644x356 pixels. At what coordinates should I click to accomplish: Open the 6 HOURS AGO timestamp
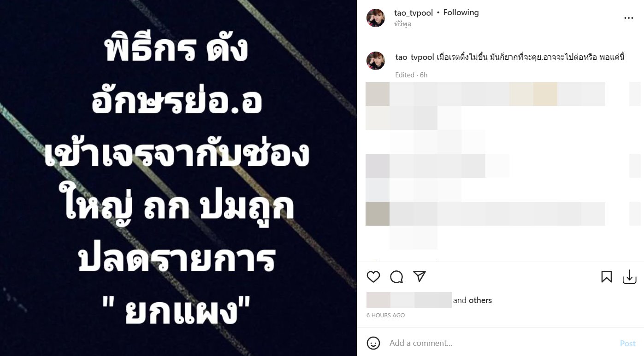click(386, 315)
